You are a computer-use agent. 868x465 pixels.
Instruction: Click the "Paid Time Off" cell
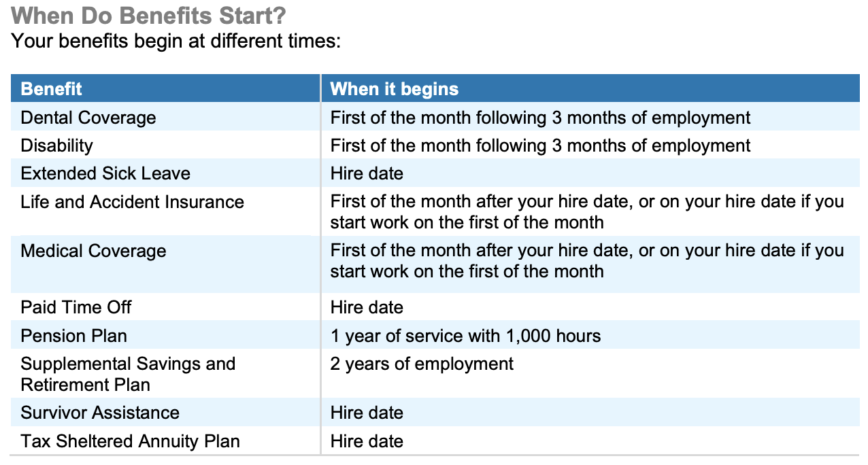pyautogui.click(x=76, y=307)
